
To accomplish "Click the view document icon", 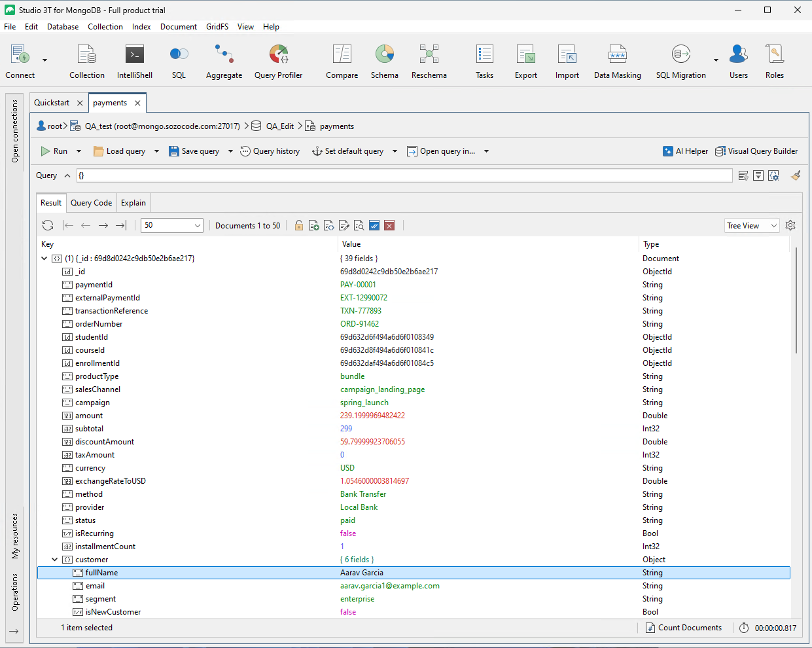I will [359, 225].
